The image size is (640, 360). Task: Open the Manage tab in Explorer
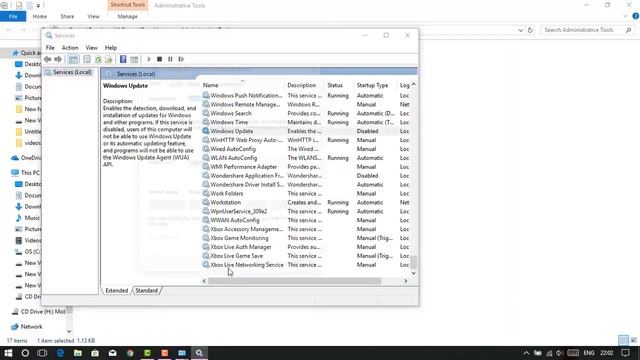127,16
